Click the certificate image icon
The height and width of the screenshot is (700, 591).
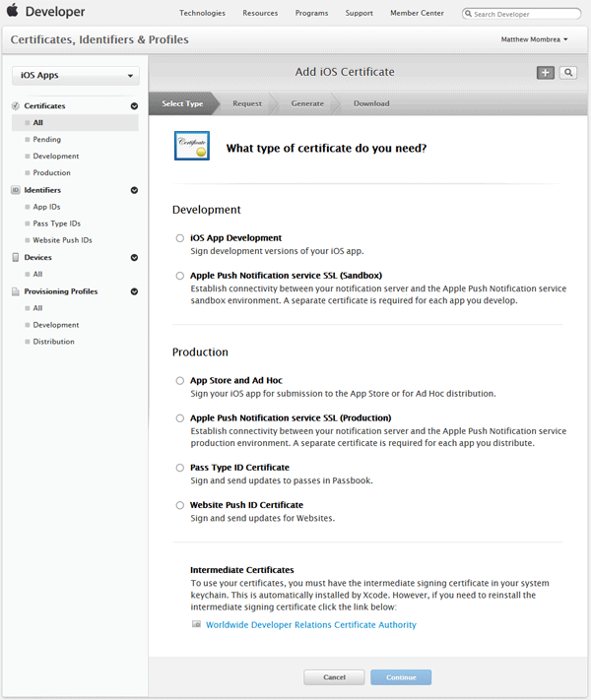point(192,146)
